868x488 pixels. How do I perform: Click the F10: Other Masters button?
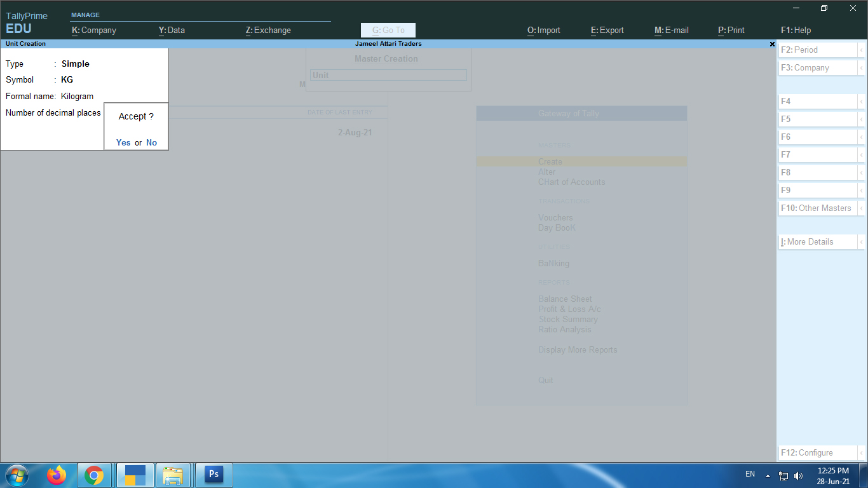(x=818, y=208)
